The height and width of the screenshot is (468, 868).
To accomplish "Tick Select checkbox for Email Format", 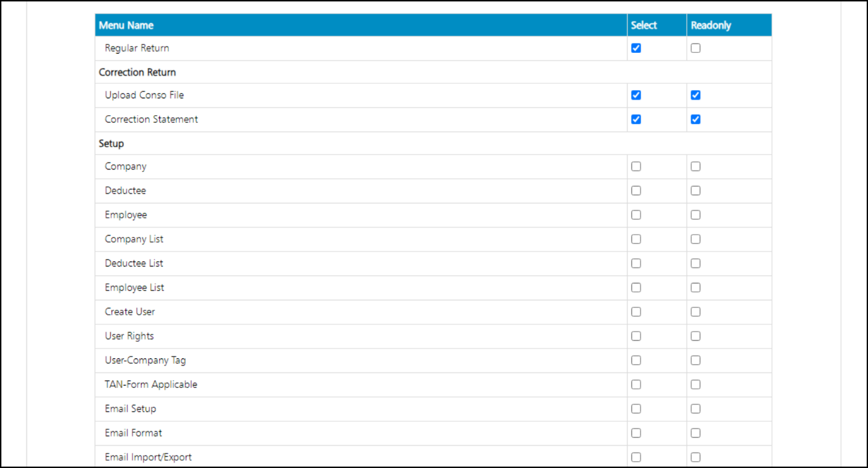I will tap(636, 433).
